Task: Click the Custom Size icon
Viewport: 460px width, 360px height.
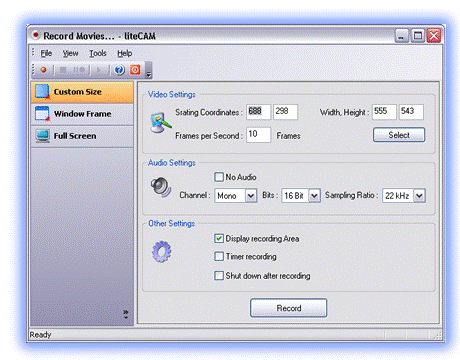Action: tap(43, 92)
